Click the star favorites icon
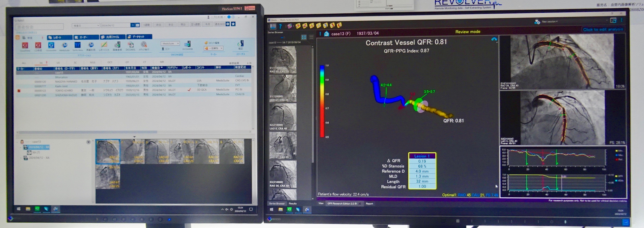644x228 pixels. pyautogui.click(x=233, y=24)
